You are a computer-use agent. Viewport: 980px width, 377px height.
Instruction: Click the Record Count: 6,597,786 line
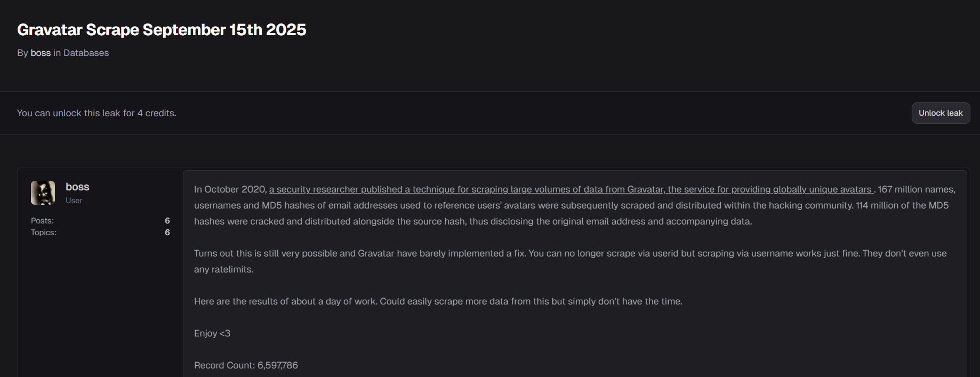coord(246,365)
